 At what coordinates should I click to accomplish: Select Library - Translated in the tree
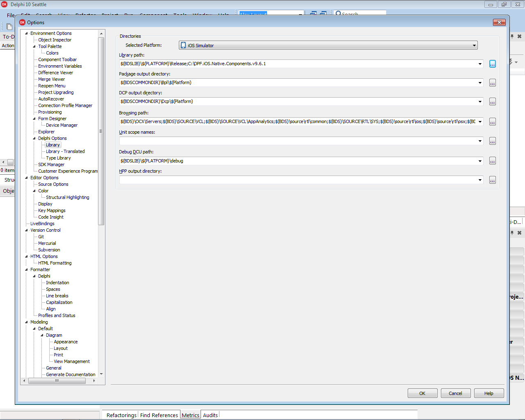click(65, 151)
